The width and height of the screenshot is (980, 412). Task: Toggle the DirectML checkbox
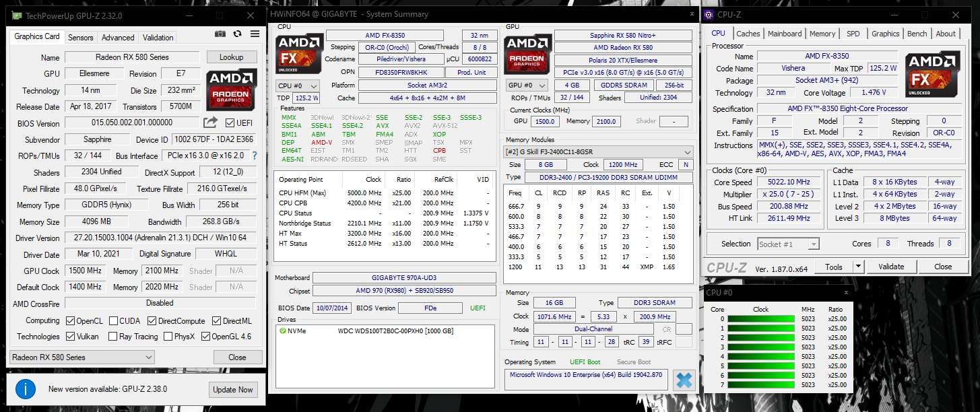[x=217, y=320]
